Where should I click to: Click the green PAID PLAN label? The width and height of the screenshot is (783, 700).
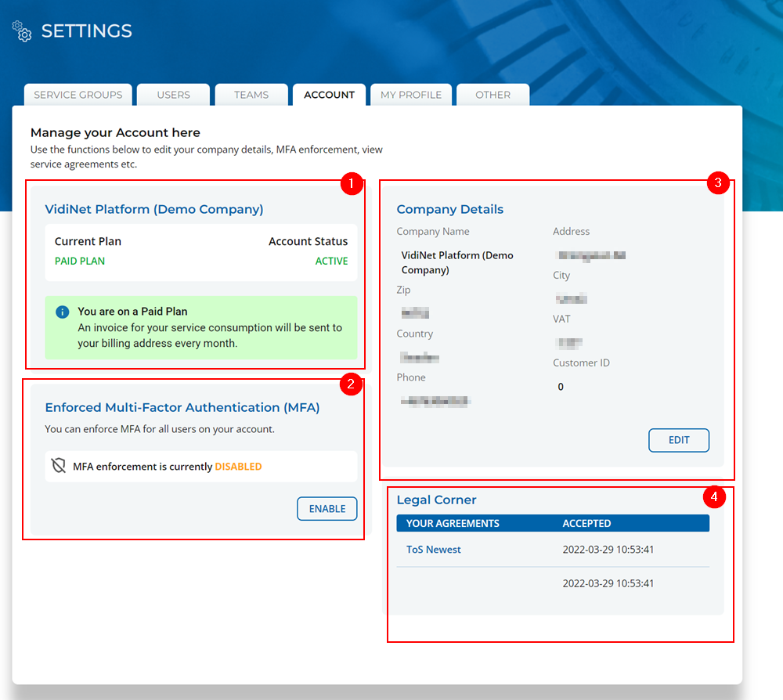coord(80,262)
